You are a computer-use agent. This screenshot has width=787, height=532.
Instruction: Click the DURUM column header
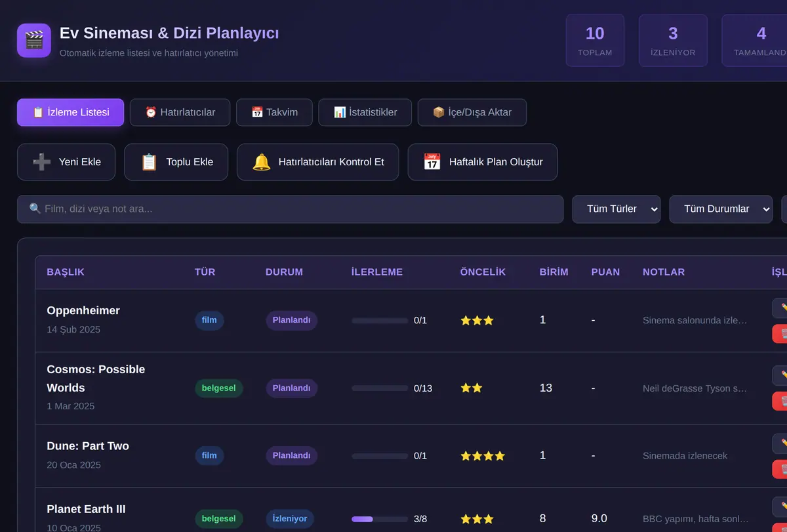click(284, 272)
